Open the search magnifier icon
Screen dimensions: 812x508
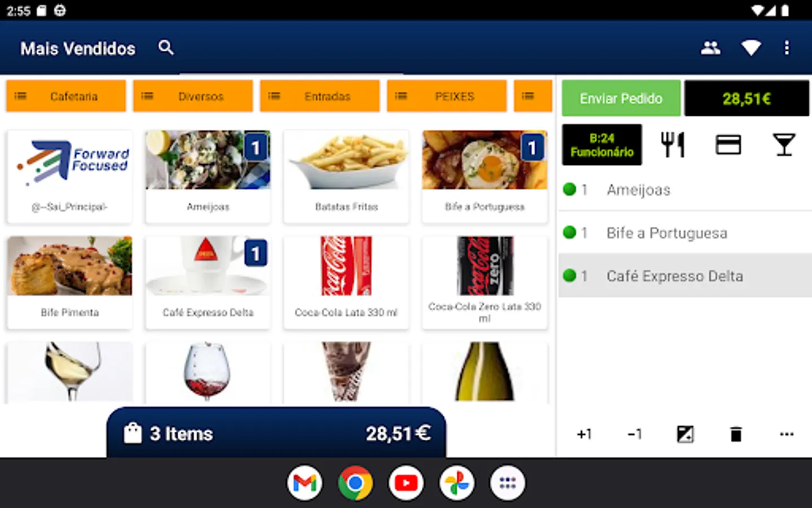click(x=165, y=47)
